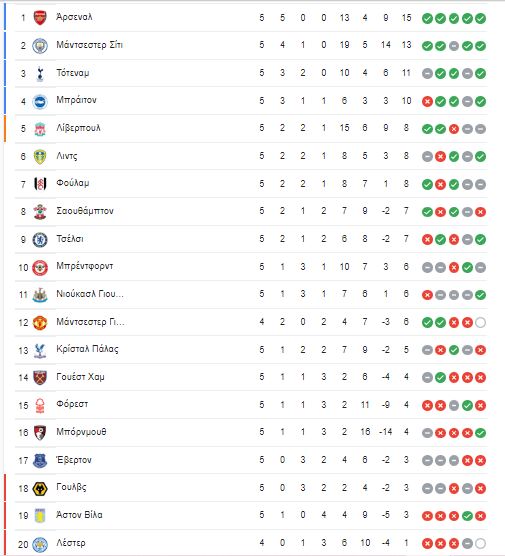Click the Arsenal club crest
505x556 pixels.
pos(40,17)
